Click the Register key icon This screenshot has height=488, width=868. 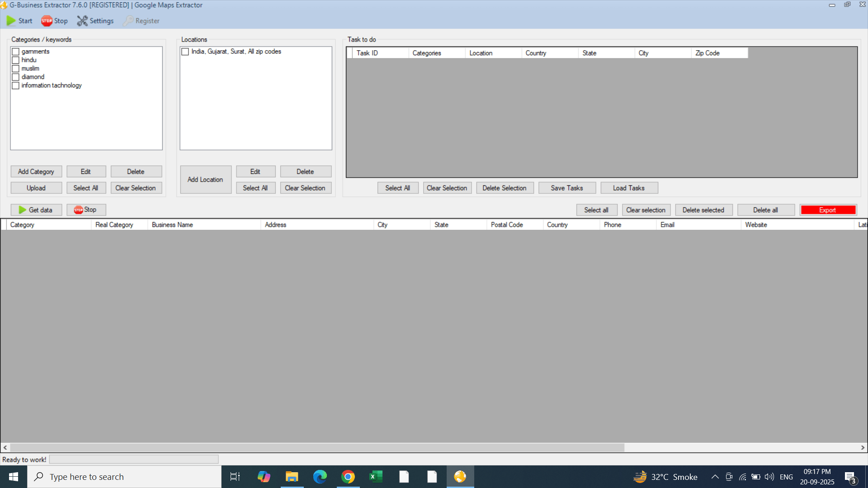[x=128, y=21]
